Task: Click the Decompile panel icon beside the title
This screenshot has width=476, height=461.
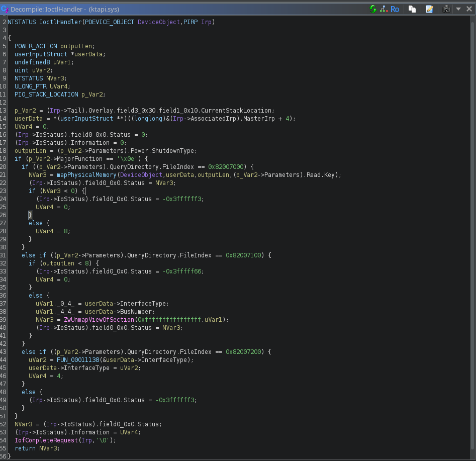Action: click(5, 10)
